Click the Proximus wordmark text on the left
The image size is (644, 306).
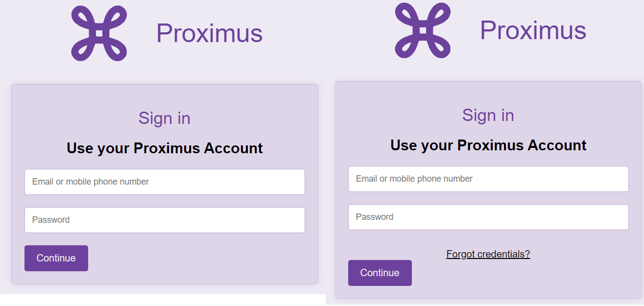pos(209,32)
